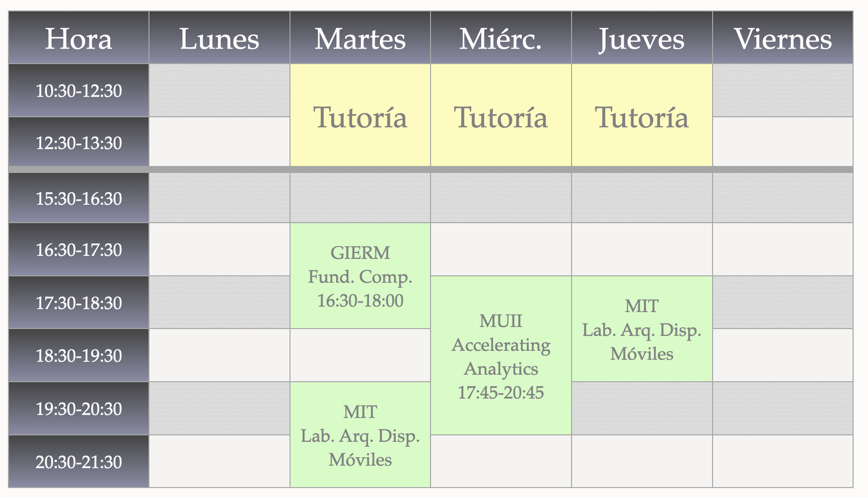This screenshot has width=868, height=498.
Task: Select Thursday's MIT Lab. Arq. Disp. Móviles block
Action: point(642,329)
